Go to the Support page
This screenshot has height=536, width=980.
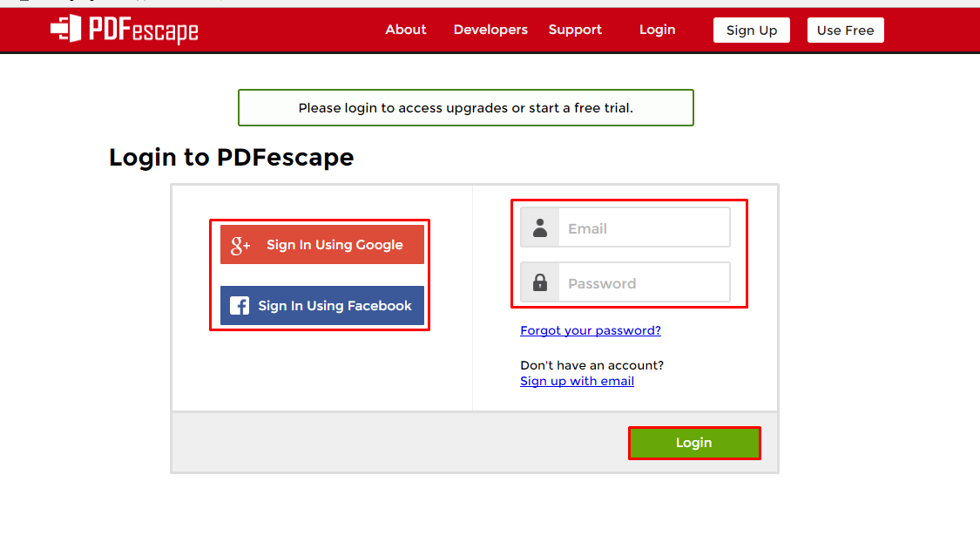pyautogui.click(x=575, y=30)
